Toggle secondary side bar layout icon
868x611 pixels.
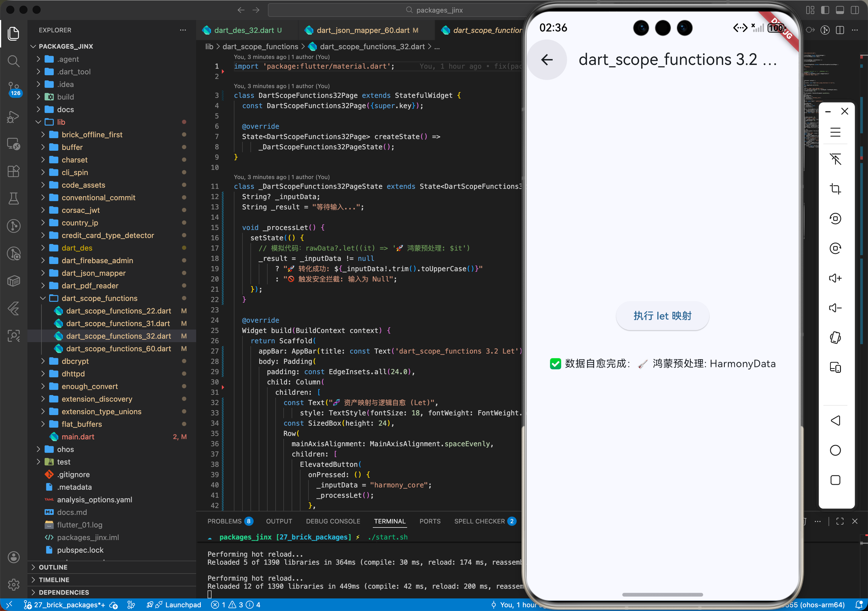854,10
